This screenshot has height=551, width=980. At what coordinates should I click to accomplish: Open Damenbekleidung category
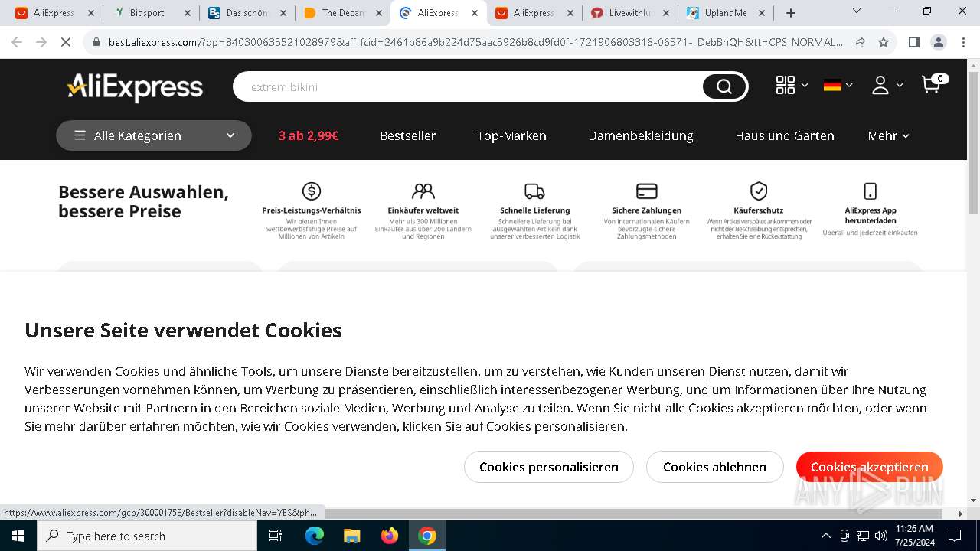(x=641, y=135)
